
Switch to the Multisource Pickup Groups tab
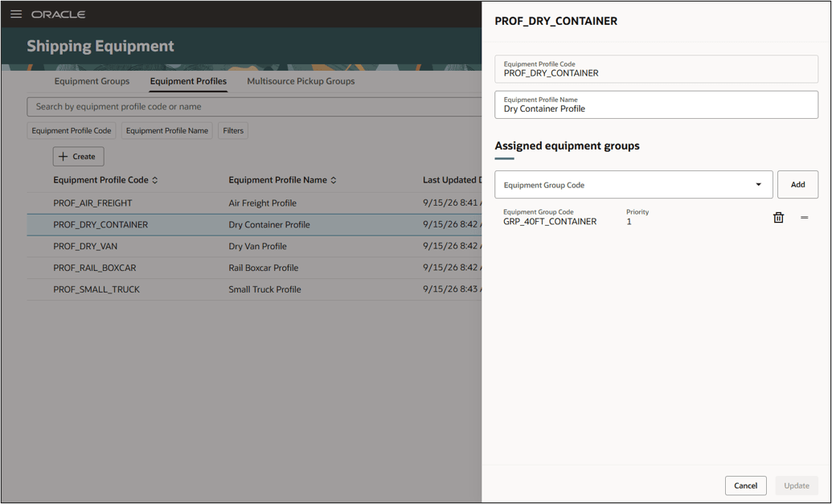coord(301,81)
